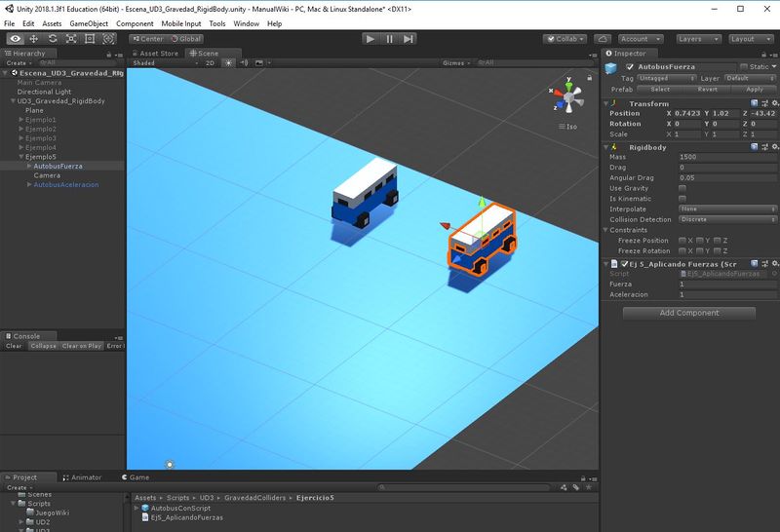Toggle Center pivot mode
The image size is (780, 532).
148,39
